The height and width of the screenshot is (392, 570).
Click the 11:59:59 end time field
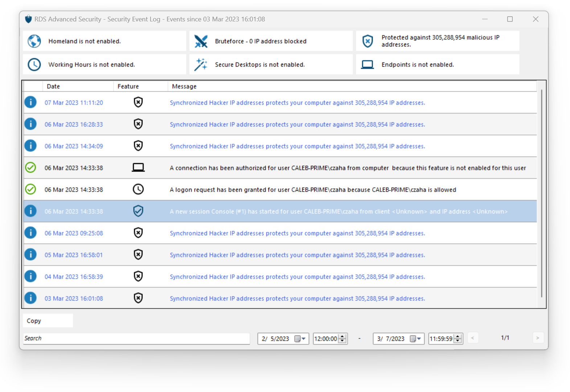tap(441, 339)
